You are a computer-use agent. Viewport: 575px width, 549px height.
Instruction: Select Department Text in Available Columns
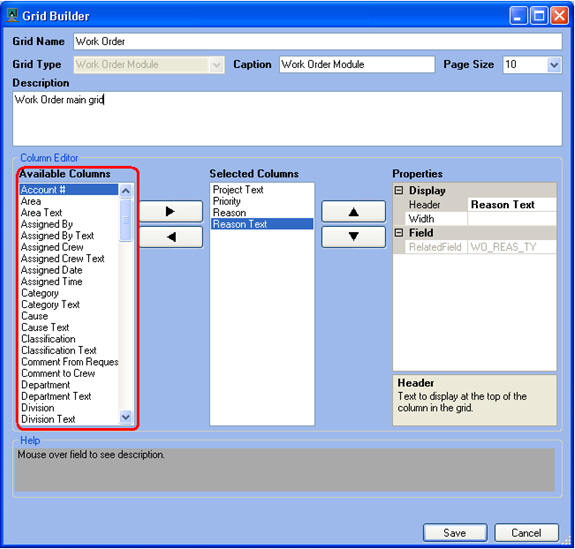[56, 396]
